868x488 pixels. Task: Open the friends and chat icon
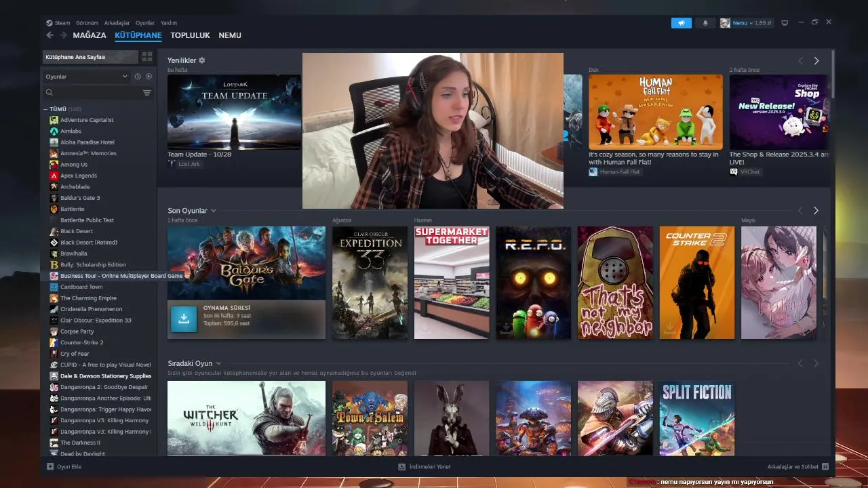(825, 466)
